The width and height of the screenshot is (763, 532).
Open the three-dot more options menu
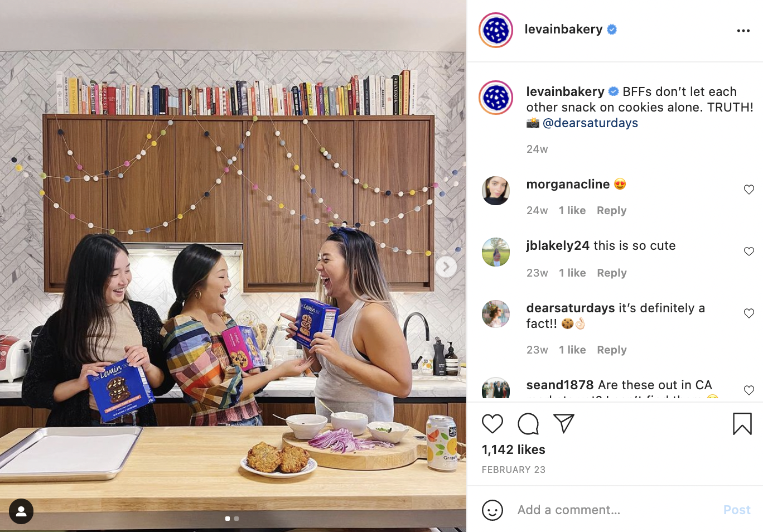[743, 31]
